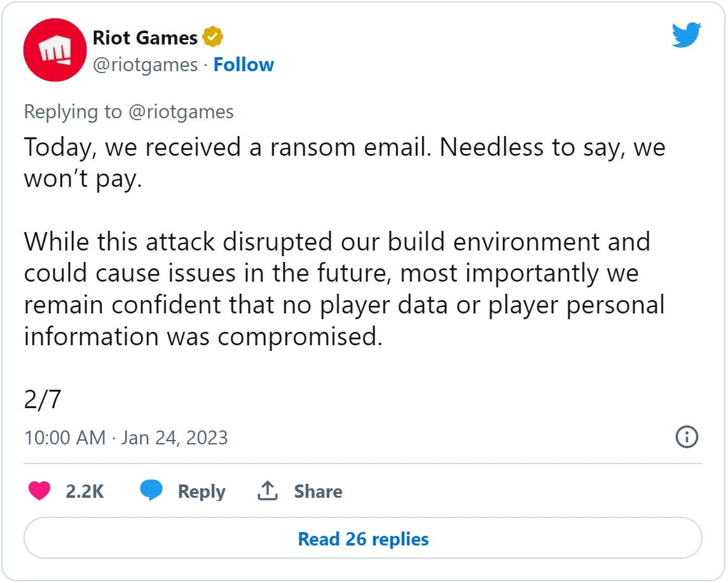The image size is (728, 583).
Task: Open the Riot Games display name
Action: click(145, 38)
